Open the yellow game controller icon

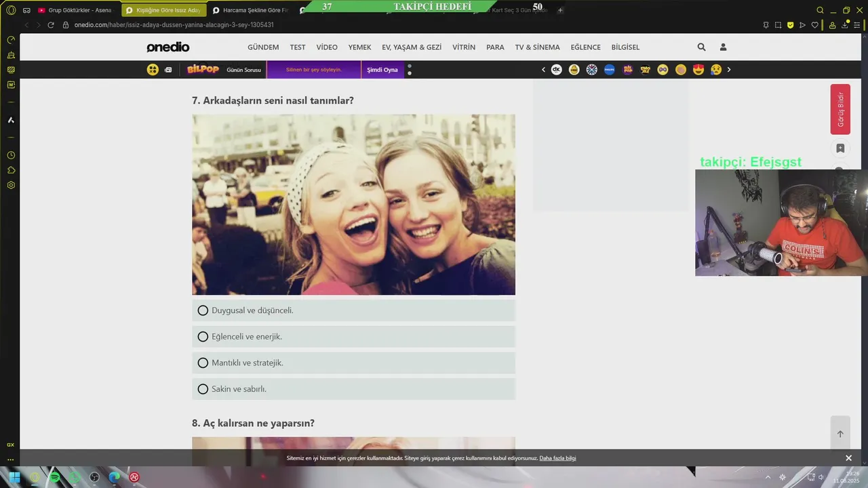153,70
